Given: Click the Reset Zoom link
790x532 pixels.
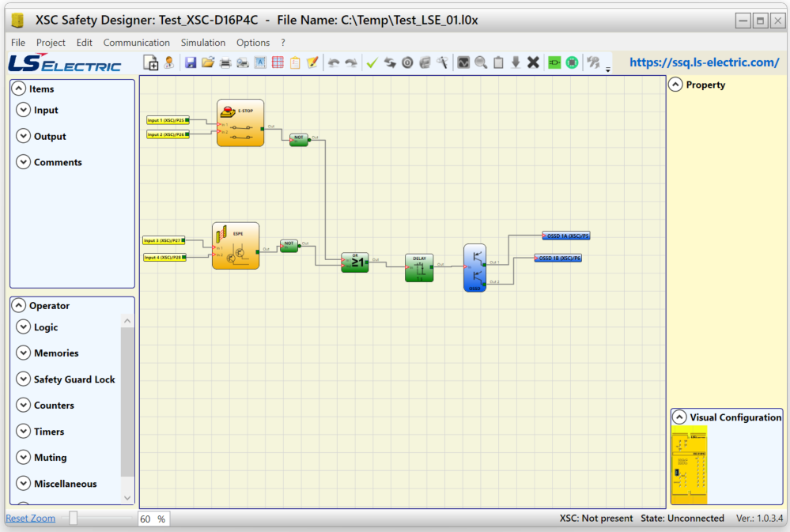Looking at the screenshot, I should pyautogui.click(x=30, y=519).
